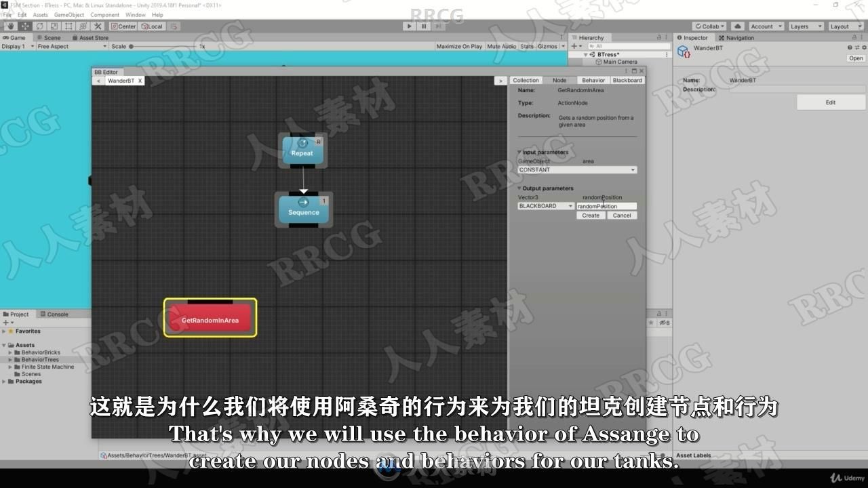This screenshot has height=488, width=868.
Task: Open BTress scene options menu dots
Action: (x=667, y=54)
